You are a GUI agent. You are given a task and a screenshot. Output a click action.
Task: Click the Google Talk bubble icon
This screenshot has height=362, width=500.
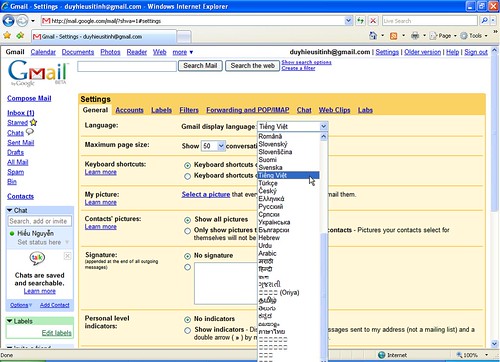pos(37,258)
